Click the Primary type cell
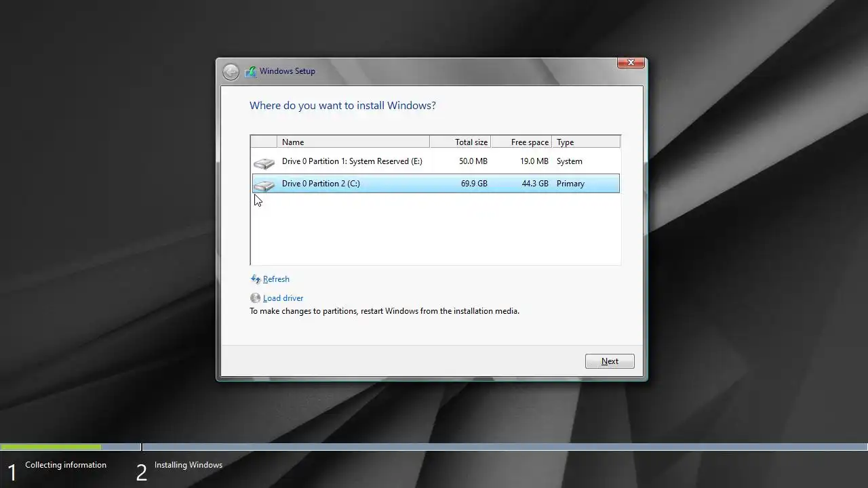 pos(570,184)
